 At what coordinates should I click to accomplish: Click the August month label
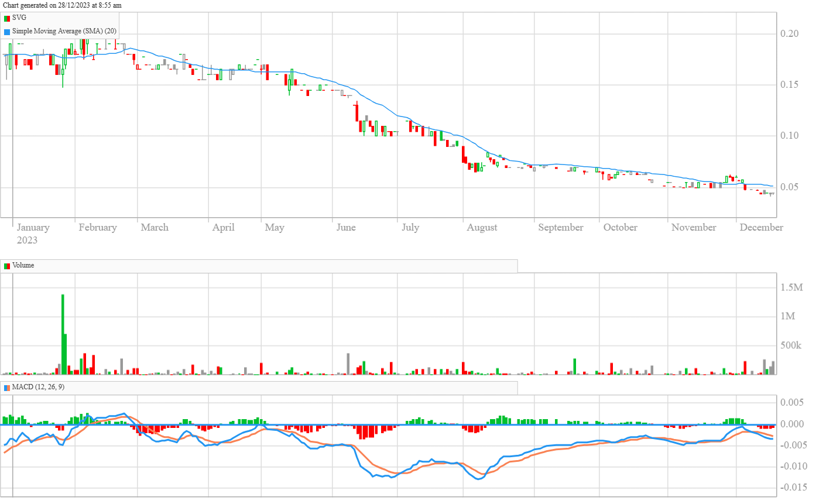481,227
